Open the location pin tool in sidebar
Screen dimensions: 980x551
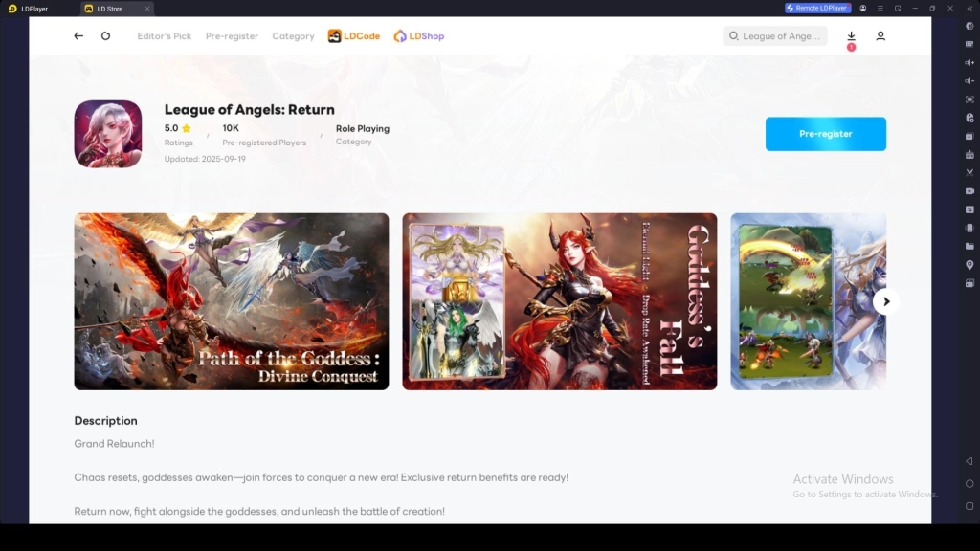(969, 265)
